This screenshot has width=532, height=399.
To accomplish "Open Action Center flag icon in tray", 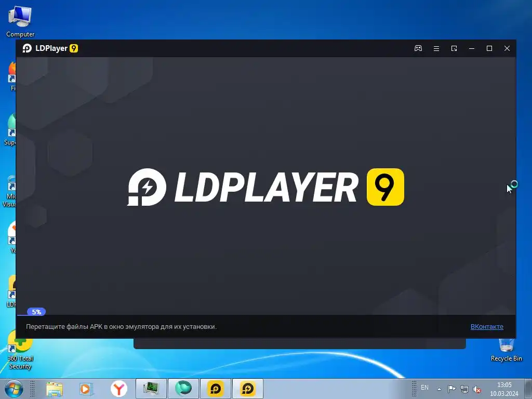I will pos(451,389).
